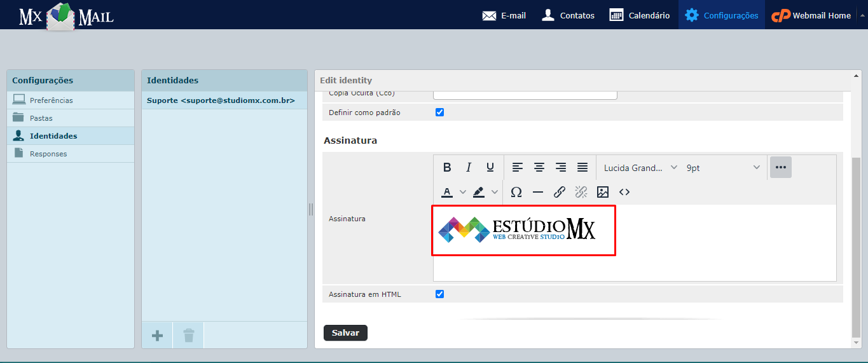This screenshot has width=868, height=363.
Task: Open text color picker dropdown arrow
Action: tap(463, 192)
